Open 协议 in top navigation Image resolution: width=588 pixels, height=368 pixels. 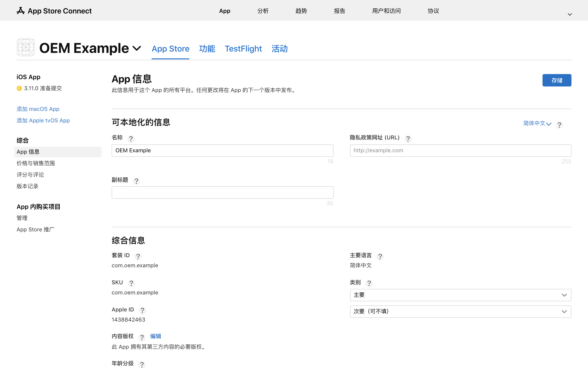click(433, 11)
